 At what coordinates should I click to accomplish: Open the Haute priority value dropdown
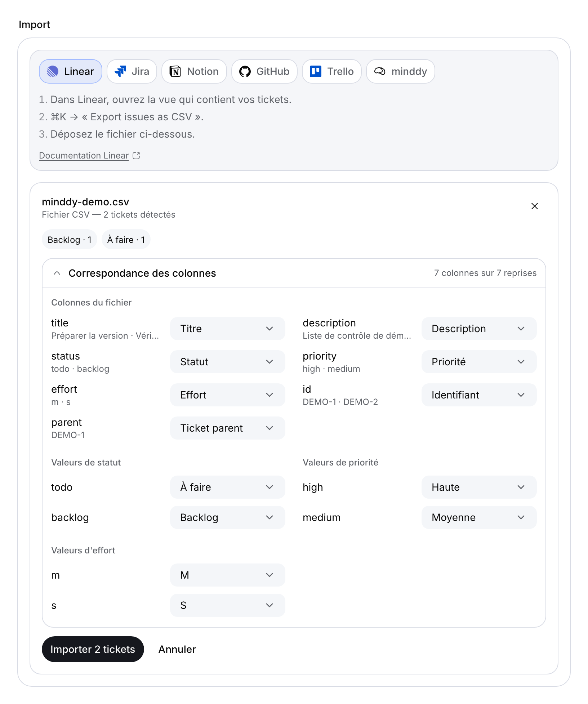[479, 487]
